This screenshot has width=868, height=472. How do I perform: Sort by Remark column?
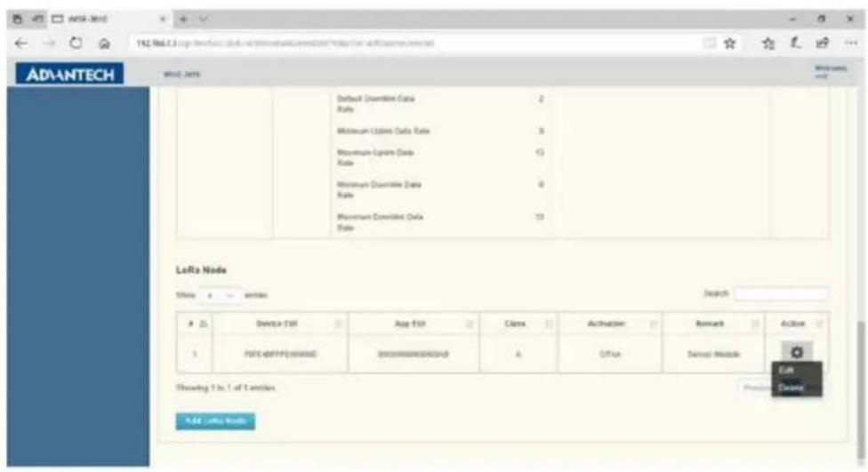[713, 324]
